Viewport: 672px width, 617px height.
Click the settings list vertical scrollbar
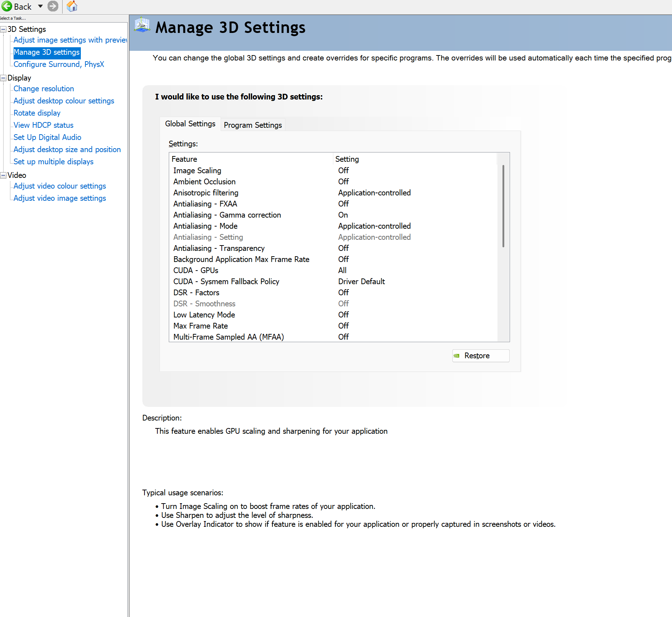503,206
